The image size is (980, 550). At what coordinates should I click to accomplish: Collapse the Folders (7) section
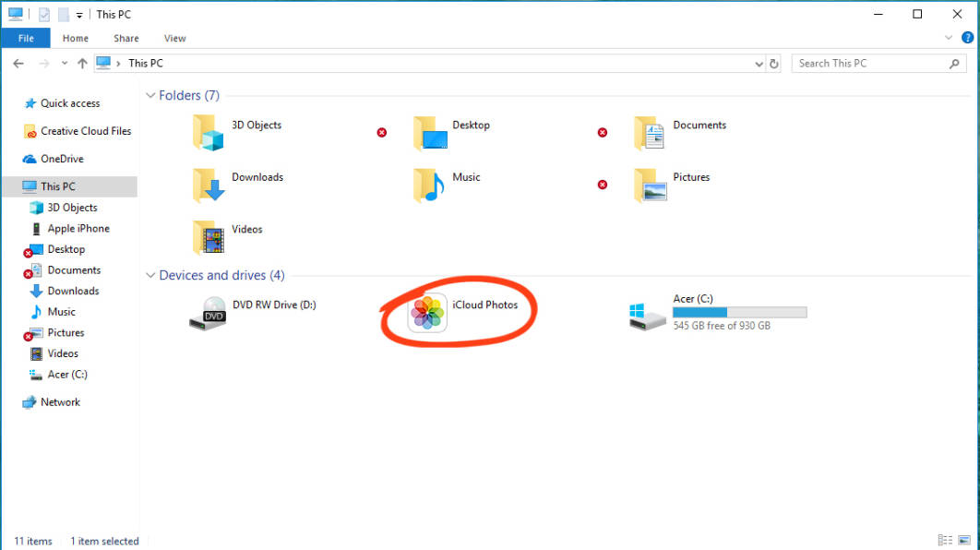[149, 95]
